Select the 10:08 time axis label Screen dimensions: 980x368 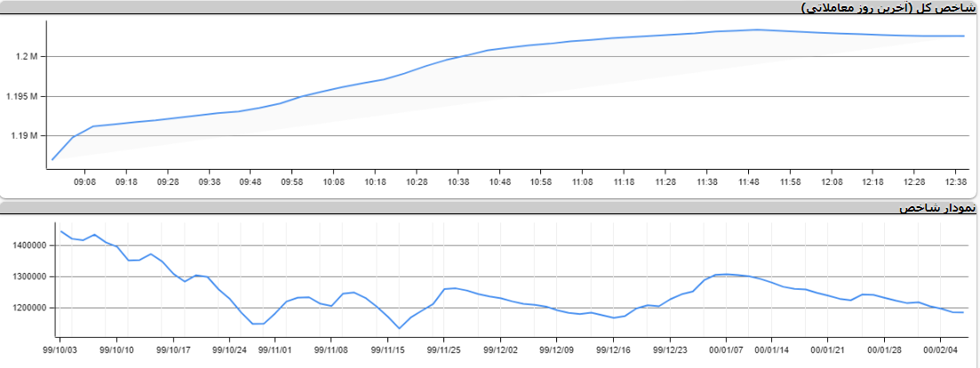click(x=333, y=181)
